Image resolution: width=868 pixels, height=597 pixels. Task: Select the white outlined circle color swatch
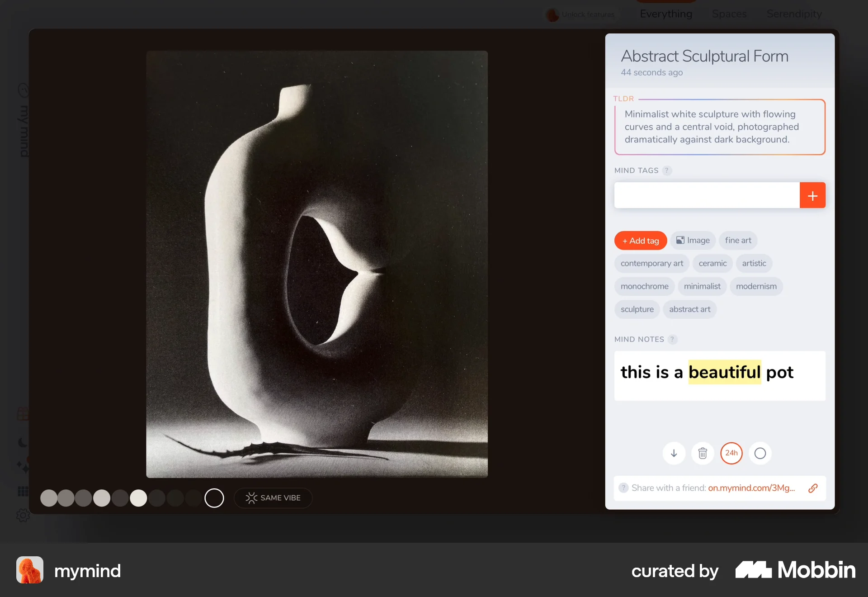click(214, 498)
